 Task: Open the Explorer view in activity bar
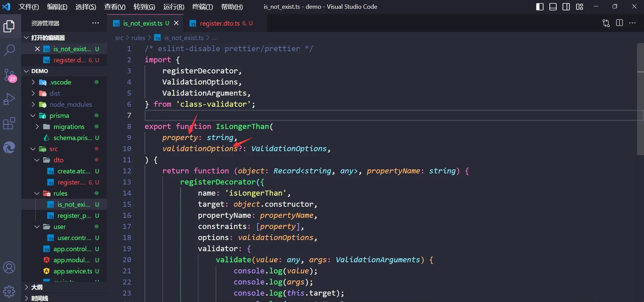(x=9, y=26)
